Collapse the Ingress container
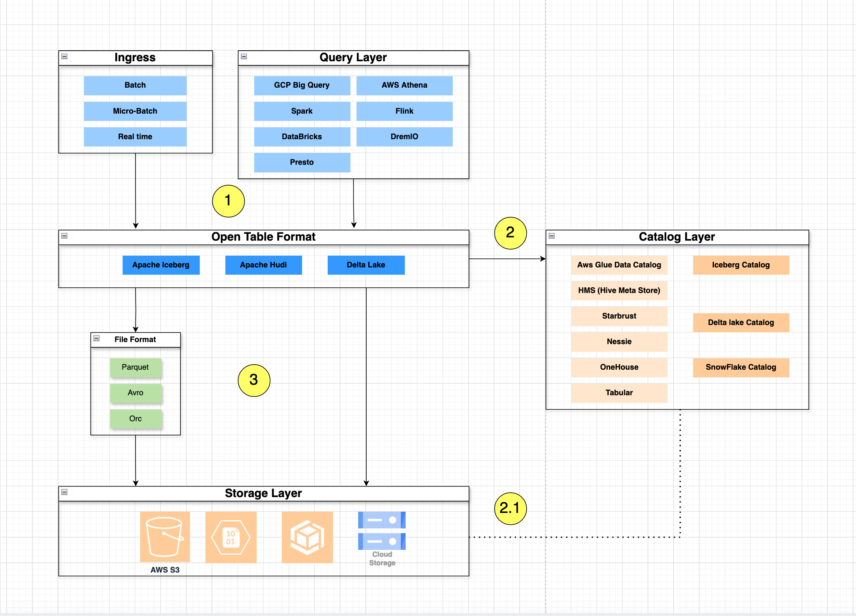Screen dimensions: 856x616 (x=65, y=56)
